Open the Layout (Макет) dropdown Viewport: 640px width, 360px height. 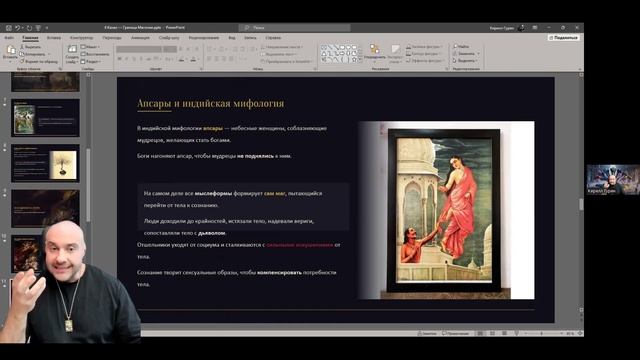pyautogui.click(x=90, y=47)
